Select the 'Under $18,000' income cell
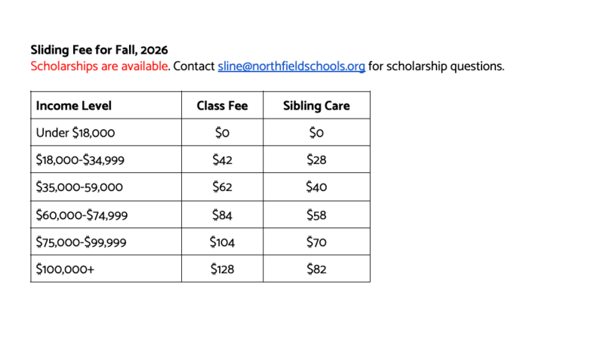604x364 pixels. click(106, 132)
